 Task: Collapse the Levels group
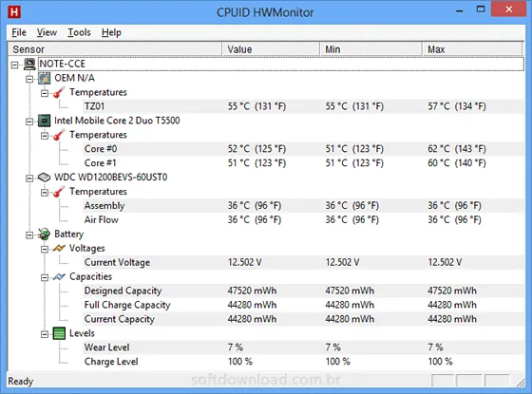tap(45, 334)
